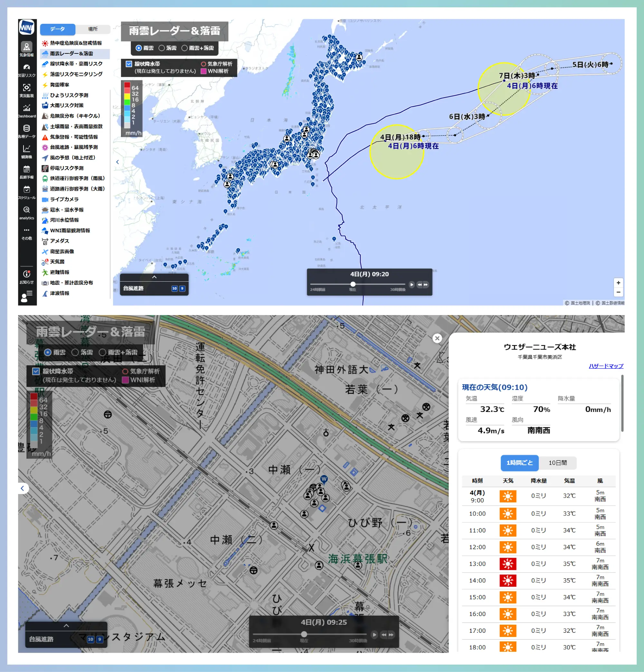The image size is (644, 672).
Task: Open the Dashboard sidebar icon
Action: click(26, 111)
